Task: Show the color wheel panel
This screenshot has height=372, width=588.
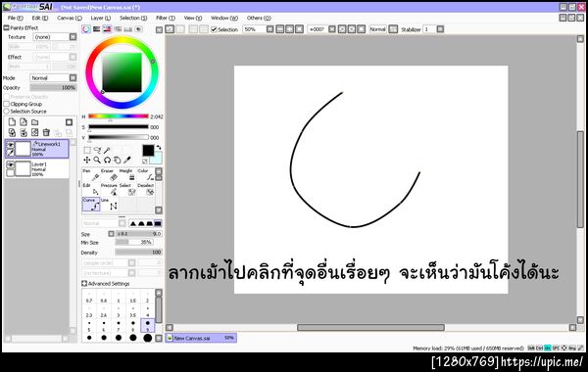Action: [86, 28]
